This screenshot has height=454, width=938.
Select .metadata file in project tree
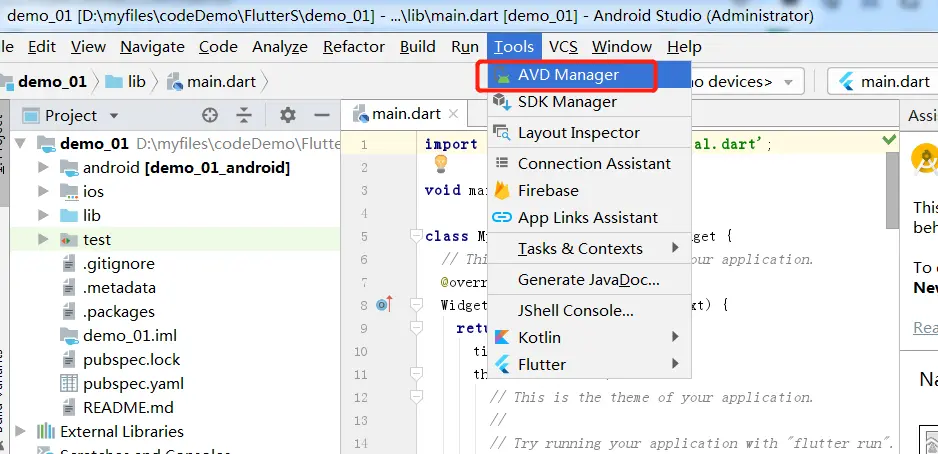coord(109,288)
